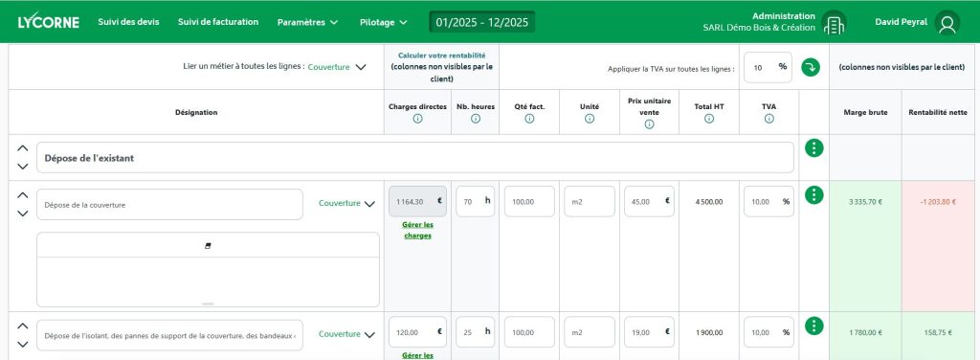Click the green apply-TVA arrow button
Screen dimensions: 980x360
click(811, 67)
